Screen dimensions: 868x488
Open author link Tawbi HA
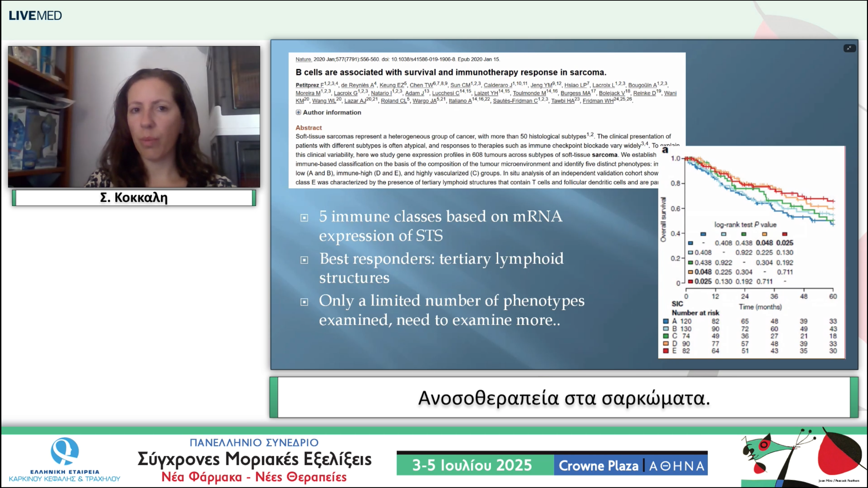coord(563,101)
